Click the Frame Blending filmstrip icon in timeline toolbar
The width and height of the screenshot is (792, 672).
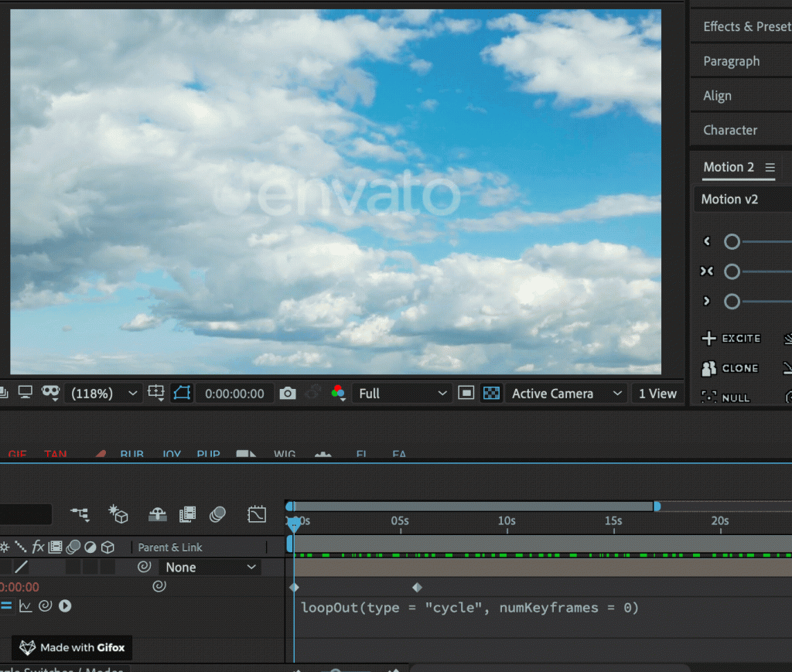[187, 514]
